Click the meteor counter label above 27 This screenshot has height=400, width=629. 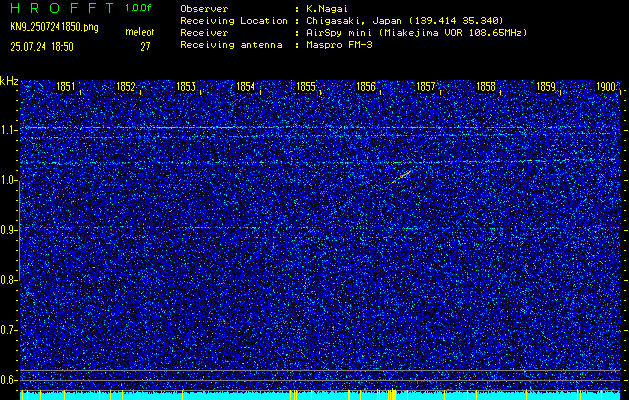pyautogui.click(x=140, y=32)
